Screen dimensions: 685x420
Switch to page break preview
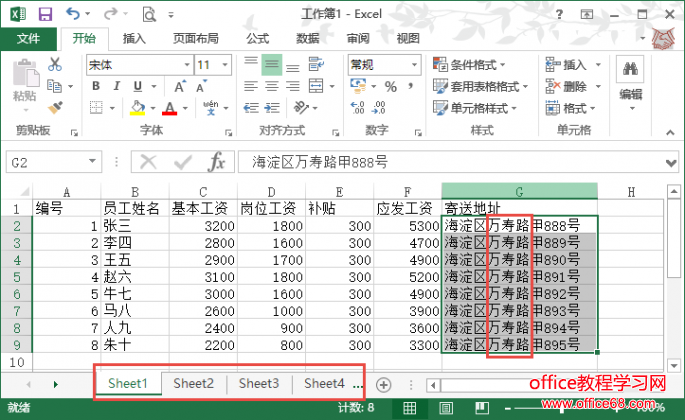(482, 408)
